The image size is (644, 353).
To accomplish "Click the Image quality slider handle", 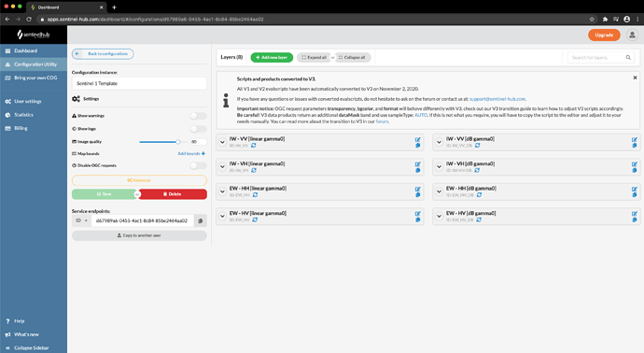I will (178, 142).
